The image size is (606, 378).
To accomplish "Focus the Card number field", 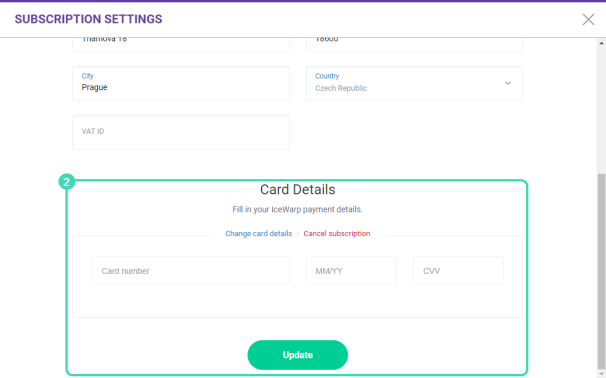I will [191, 271].
